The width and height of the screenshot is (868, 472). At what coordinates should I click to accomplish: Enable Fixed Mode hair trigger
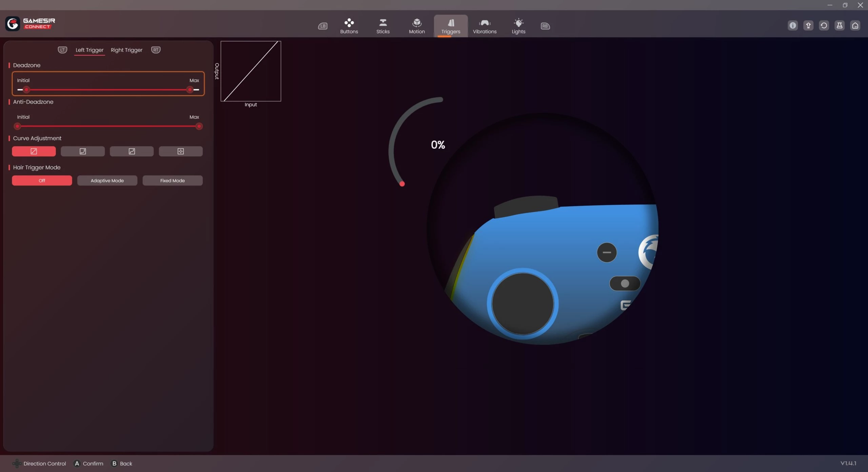click(172, 180)
